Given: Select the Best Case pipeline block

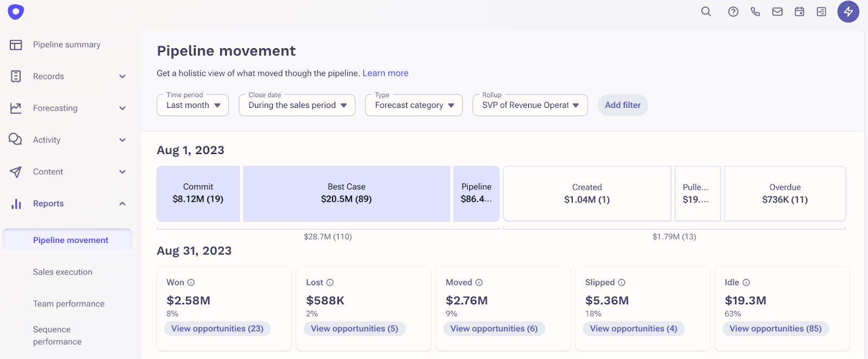Looking at the screenshot, I should point(346,194).
